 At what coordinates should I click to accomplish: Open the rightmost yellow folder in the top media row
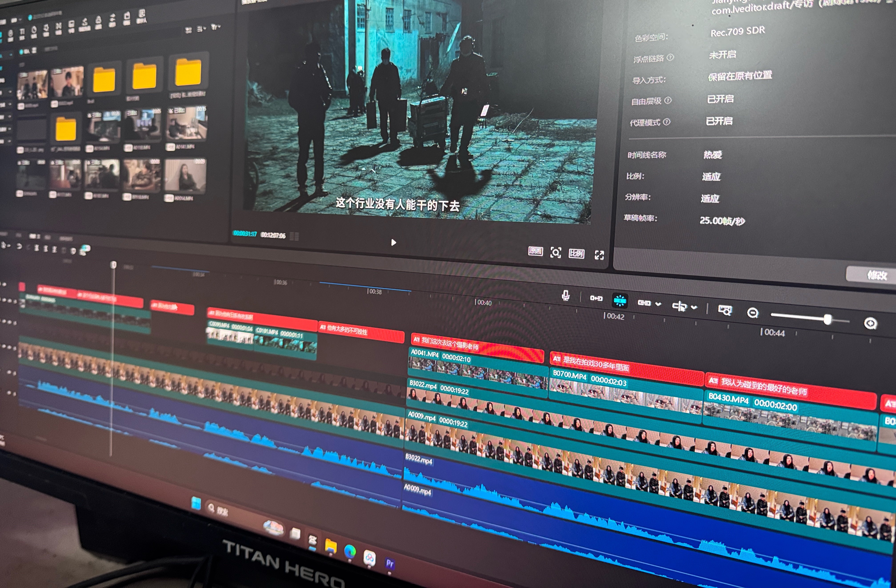[188, 72]
